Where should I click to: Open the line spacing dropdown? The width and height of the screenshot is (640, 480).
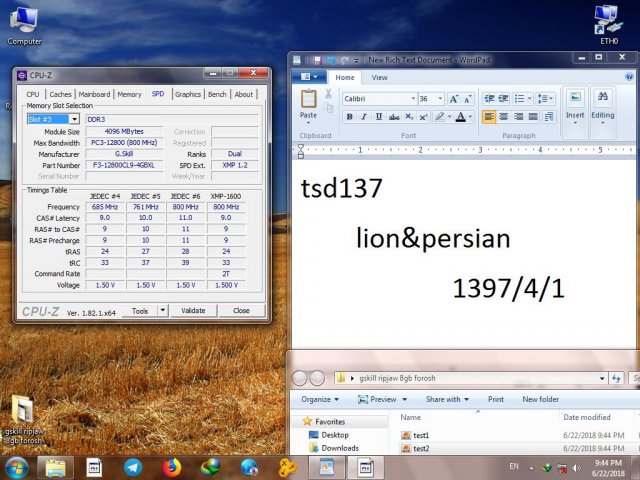pos(545,99)
